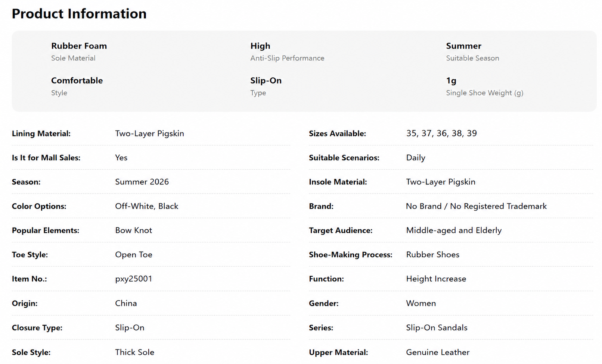Click the Summer 2026 season value
Viewport: 602px width, 364px height.
142,182
